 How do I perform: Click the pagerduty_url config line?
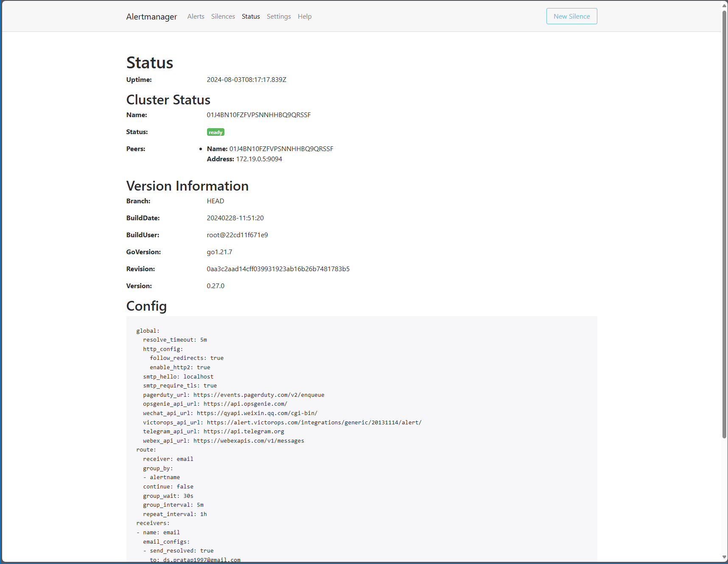[x=234, y=395]
